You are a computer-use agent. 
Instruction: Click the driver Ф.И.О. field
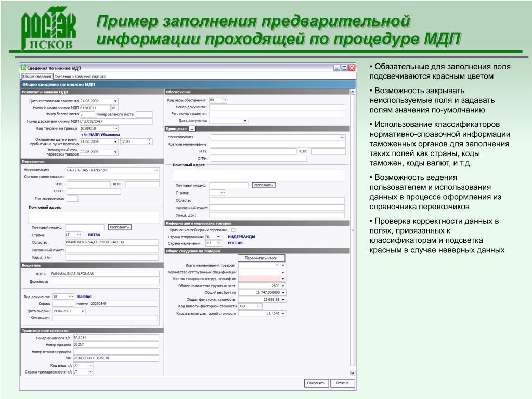(105, 274)
